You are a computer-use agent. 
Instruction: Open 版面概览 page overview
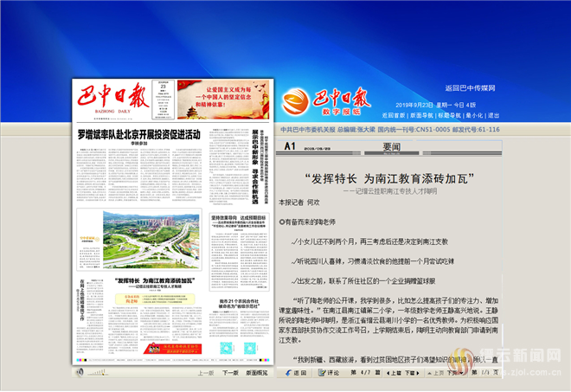[257, 373]
